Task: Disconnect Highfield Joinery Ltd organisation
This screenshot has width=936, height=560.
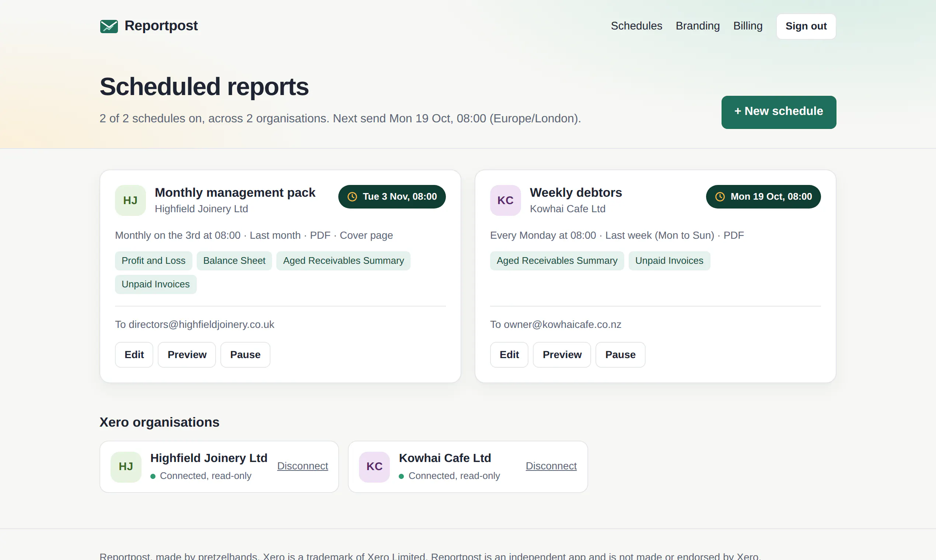Action: [x=302, y=466]
